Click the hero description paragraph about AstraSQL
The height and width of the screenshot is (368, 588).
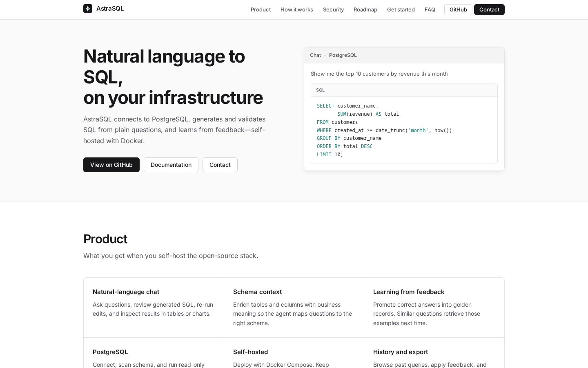tap(175, 130)
